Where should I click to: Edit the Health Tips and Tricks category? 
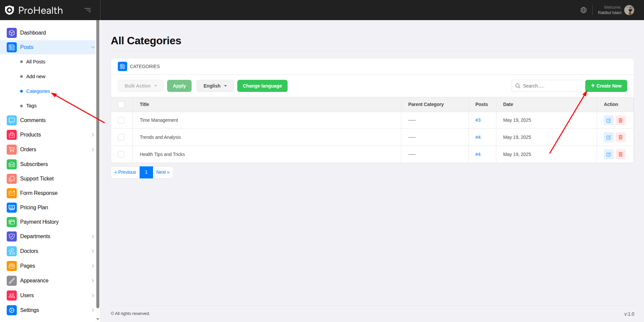[x=608, y=154]
